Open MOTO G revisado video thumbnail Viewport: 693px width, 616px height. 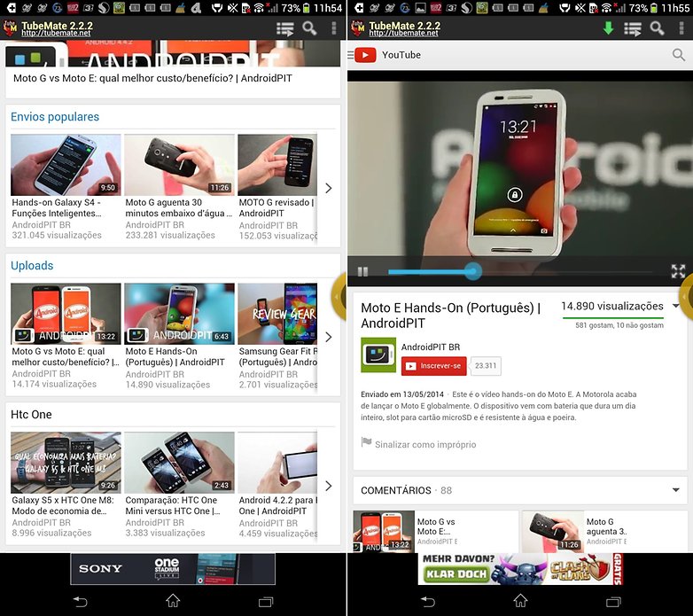tap(277, 165)
